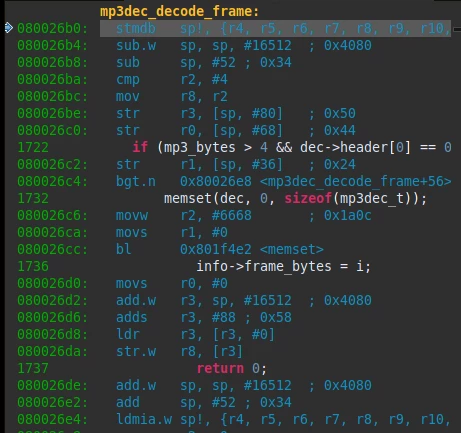Click the bl 0x801f4e2 <memset> call
The image size is (461, 433).
click(x=220, y=250)
